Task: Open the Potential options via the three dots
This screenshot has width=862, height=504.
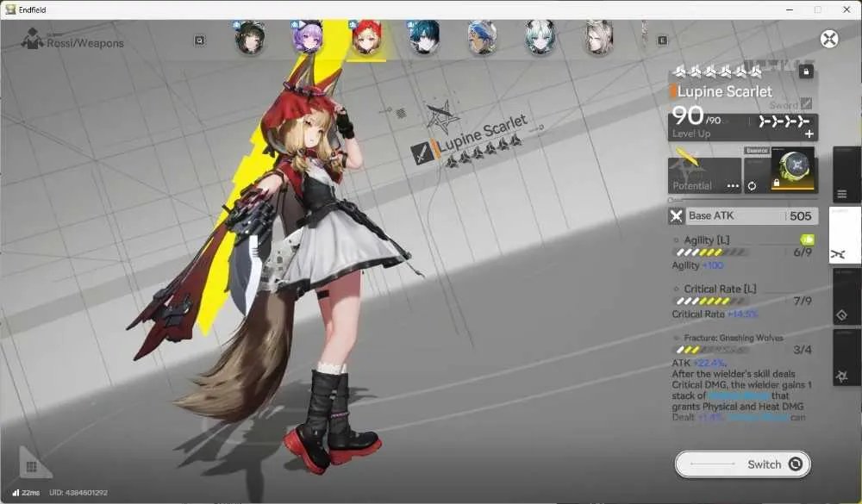Action: point(733,186)
